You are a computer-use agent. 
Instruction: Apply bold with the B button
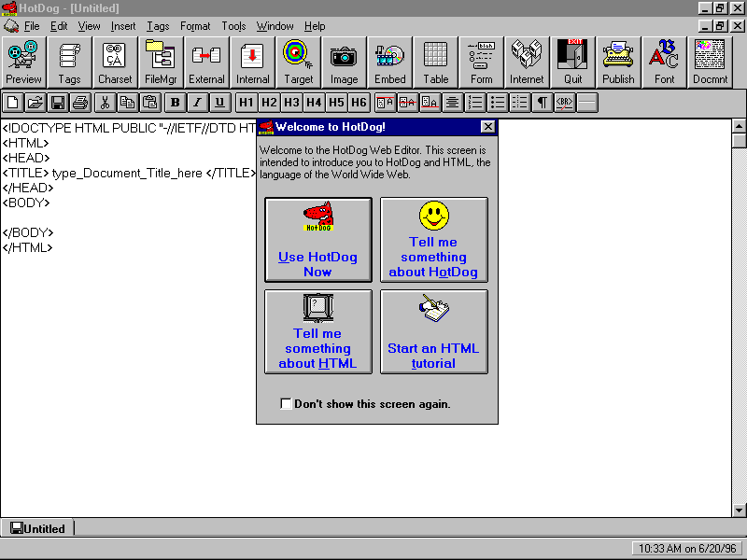coord(175,103)
